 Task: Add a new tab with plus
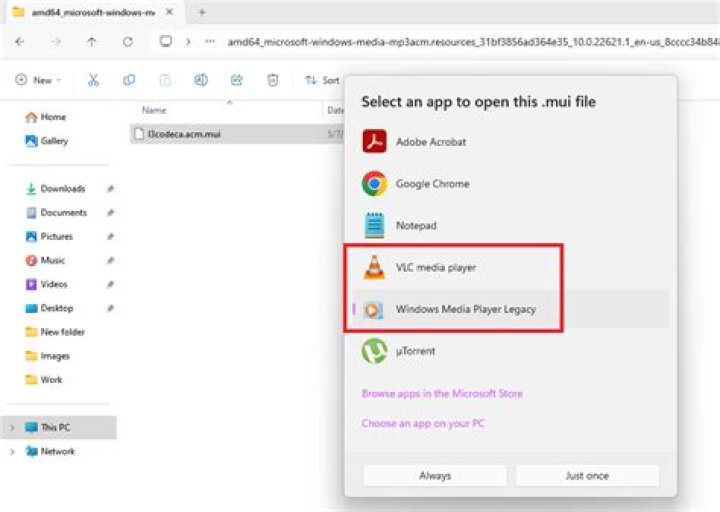[202, 12]
